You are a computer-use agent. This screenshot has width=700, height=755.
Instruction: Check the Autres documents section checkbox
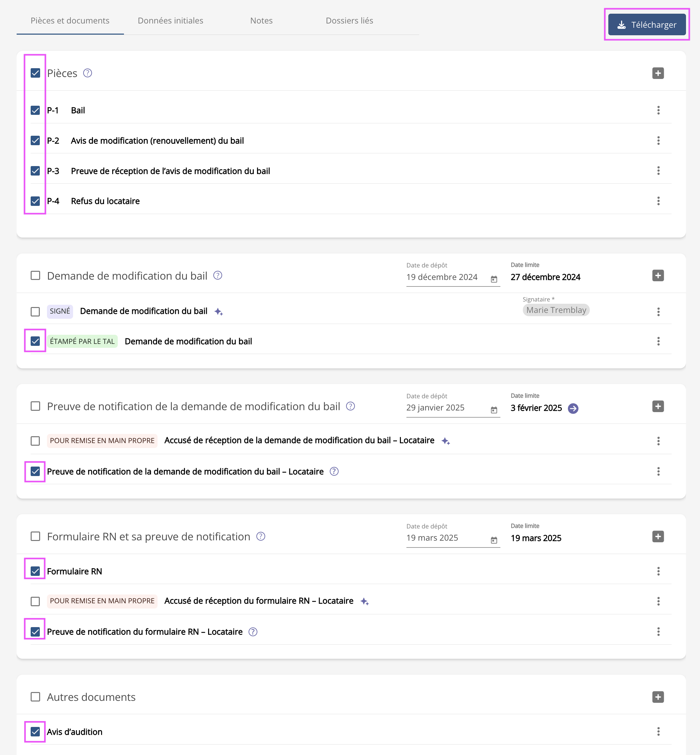[35, 697]
